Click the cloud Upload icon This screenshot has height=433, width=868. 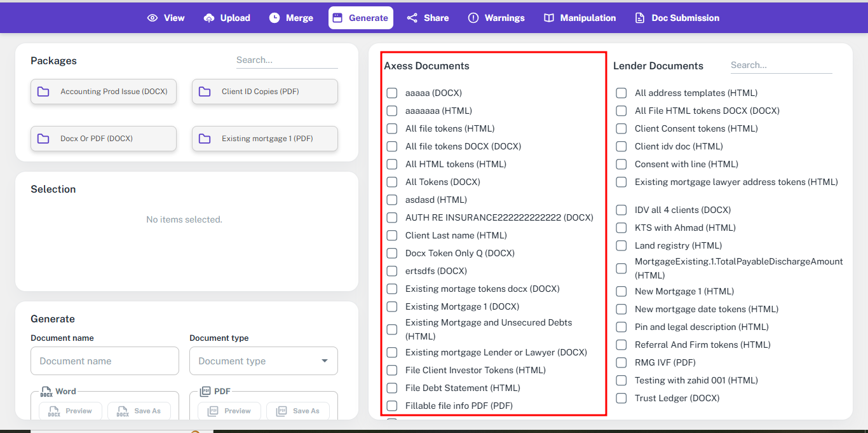[209, 18]
